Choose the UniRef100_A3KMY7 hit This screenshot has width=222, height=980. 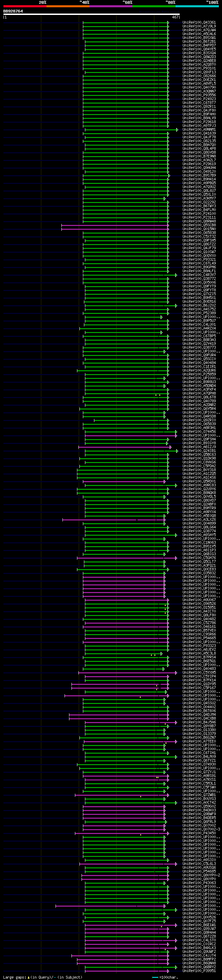point(199,199)
